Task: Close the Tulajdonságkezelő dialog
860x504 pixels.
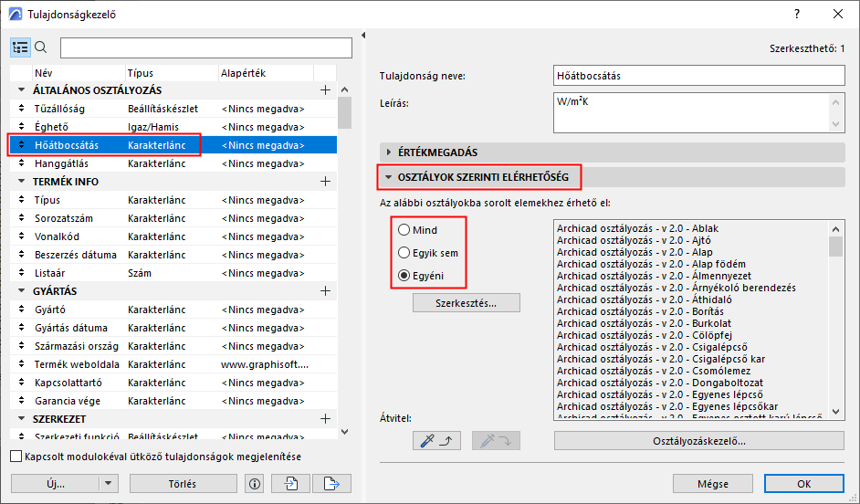Action: (837, 15)
